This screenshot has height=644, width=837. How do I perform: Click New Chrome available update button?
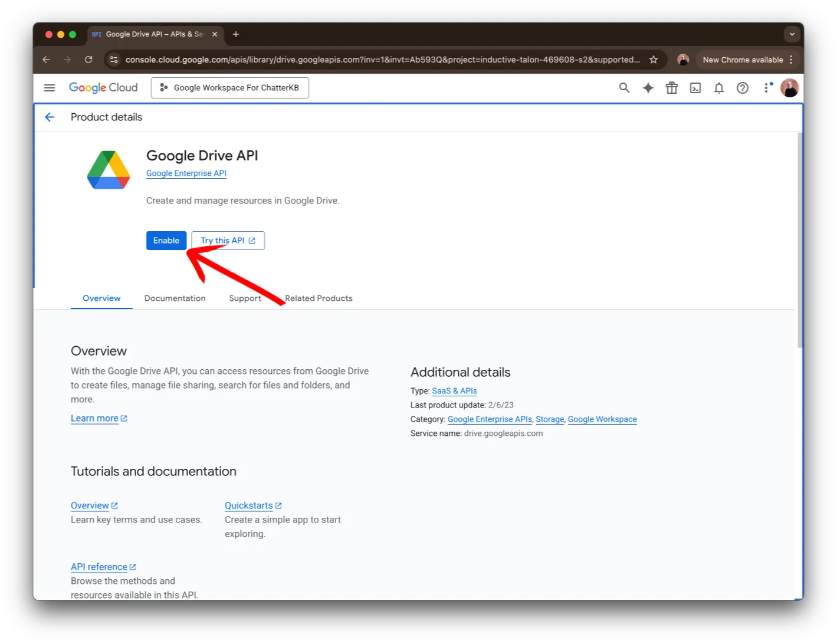click(743, 60)
